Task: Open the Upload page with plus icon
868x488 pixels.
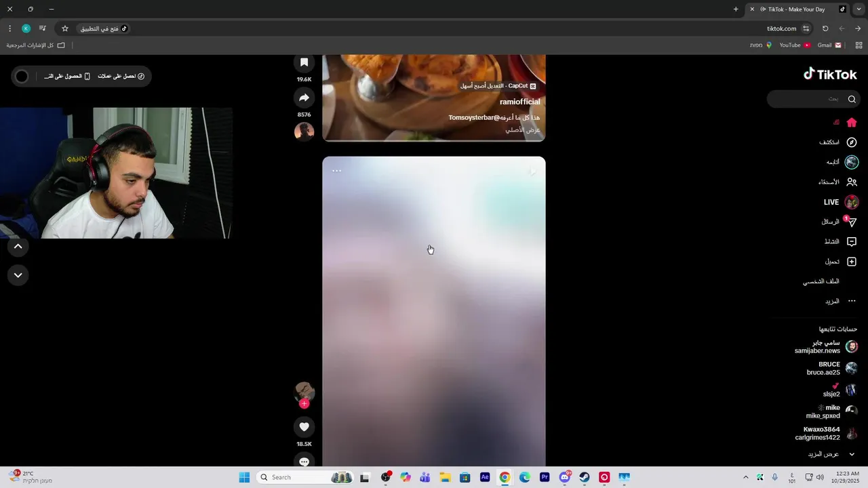Action: coord(841,262)
